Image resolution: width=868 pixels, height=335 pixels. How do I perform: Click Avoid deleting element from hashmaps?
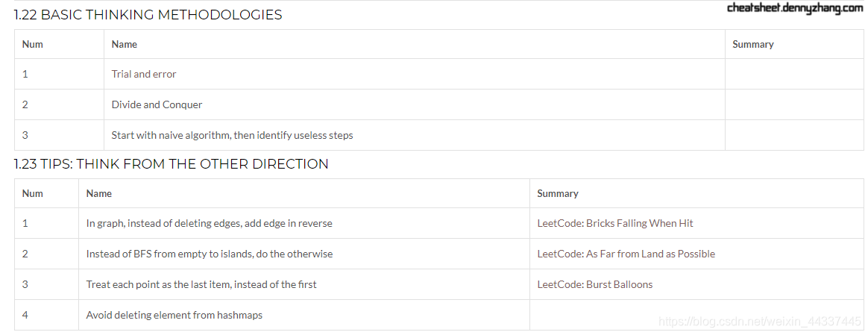[174, 315]
